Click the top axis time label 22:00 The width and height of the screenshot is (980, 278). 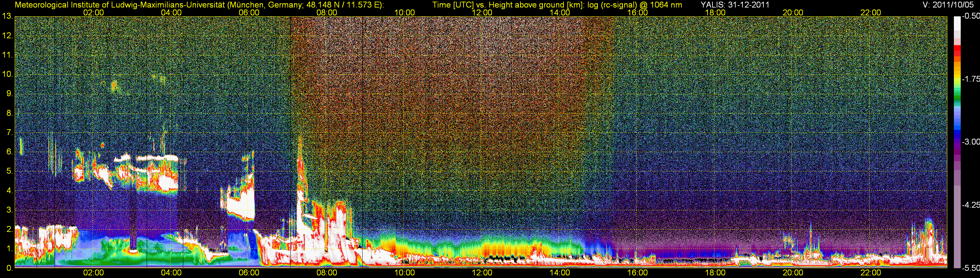871,12
